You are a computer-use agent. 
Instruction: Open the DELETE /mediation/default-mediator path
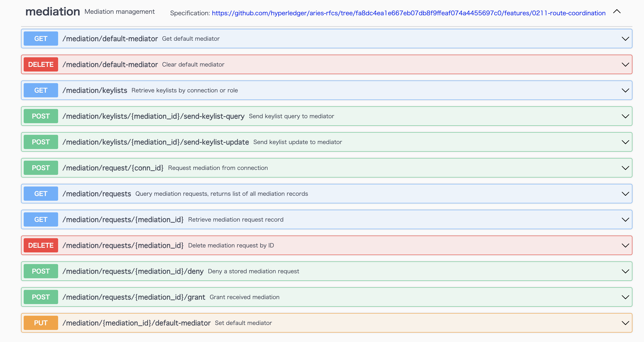pos(110,65)
